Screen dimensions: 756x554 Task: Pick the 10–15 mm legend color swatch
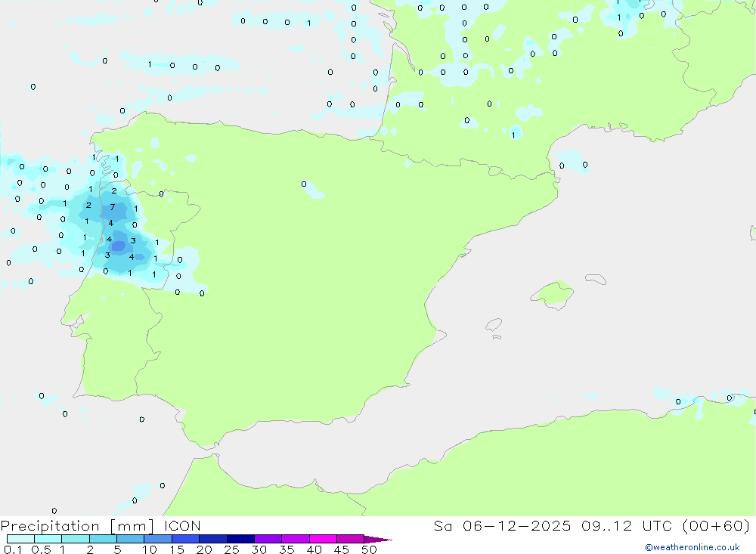(158, 539)
